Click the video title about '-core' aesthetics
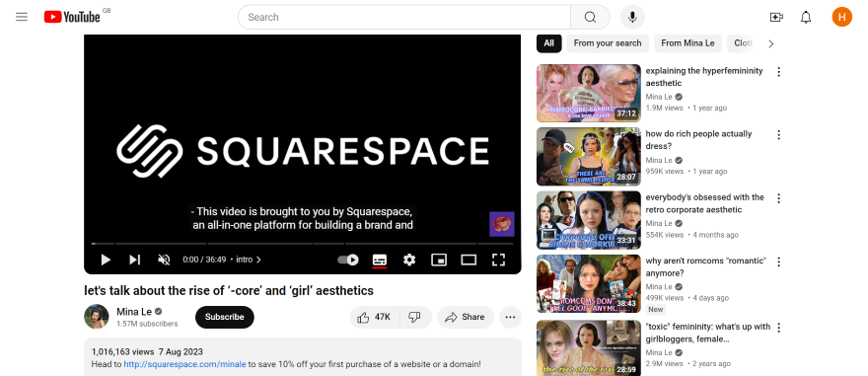Image resolution: width=868 pixels, height=376 pixels. click(x=229, y=290)
